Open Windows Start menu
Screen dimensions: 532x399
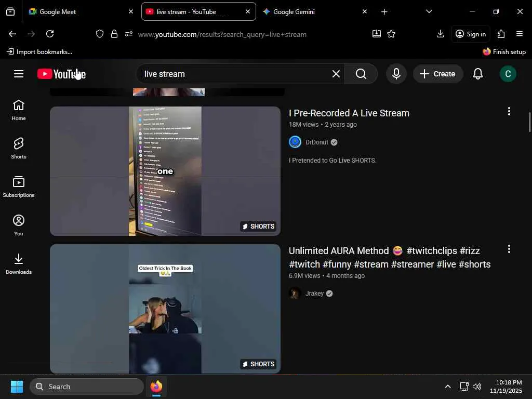click(x=17, y=387)
